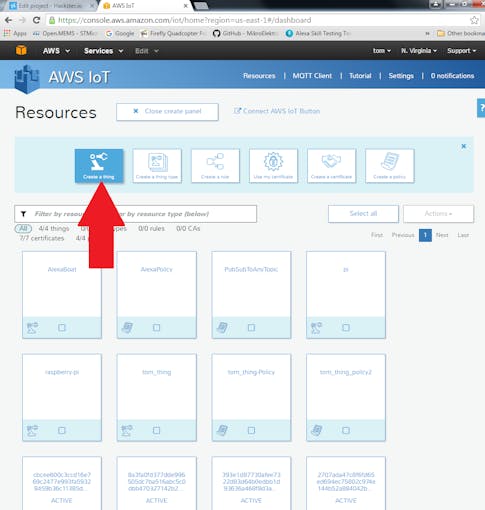Click the Connect AWS IoT Button link
Screen dimensions: 485x510
point(277,111)
